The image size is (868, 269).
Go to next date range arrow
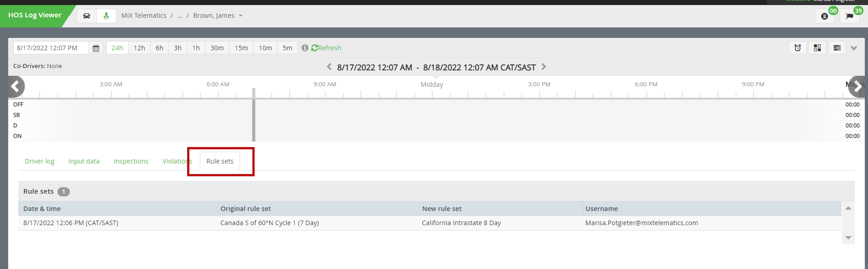coord(544,67)
